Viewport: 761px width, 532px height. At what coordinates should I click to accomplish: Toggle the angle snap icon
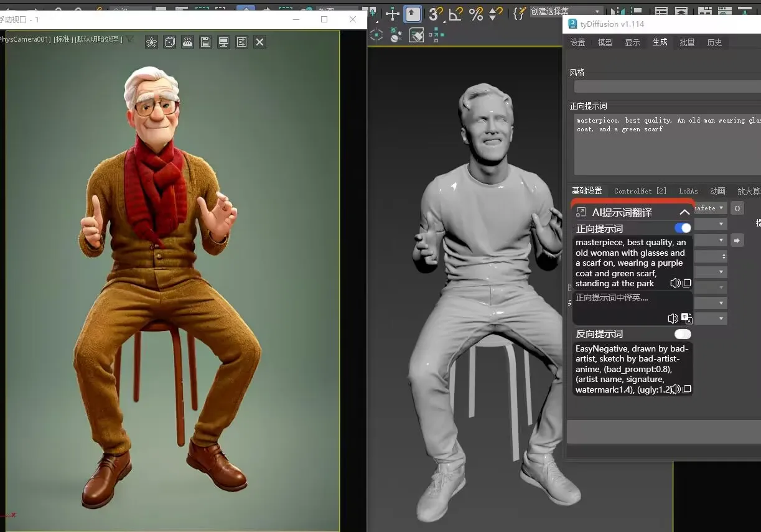pos(456,14)
